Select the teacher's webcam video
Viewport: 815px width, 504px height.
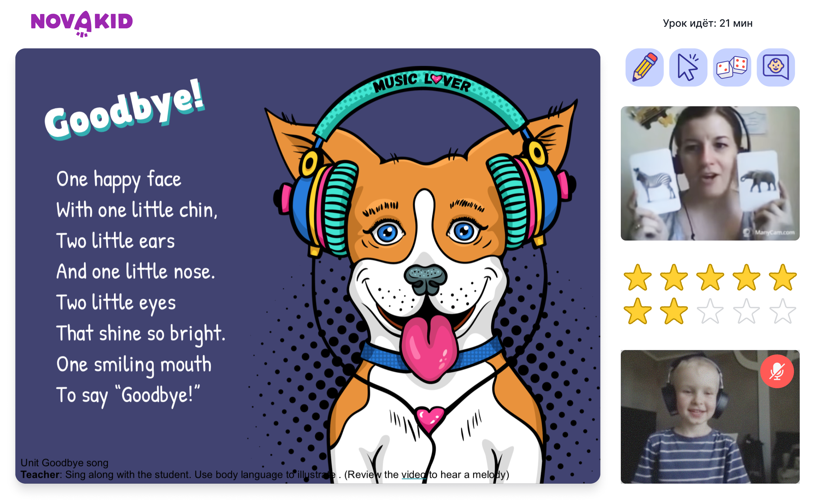pyautogui.click(x=710, y=173)
